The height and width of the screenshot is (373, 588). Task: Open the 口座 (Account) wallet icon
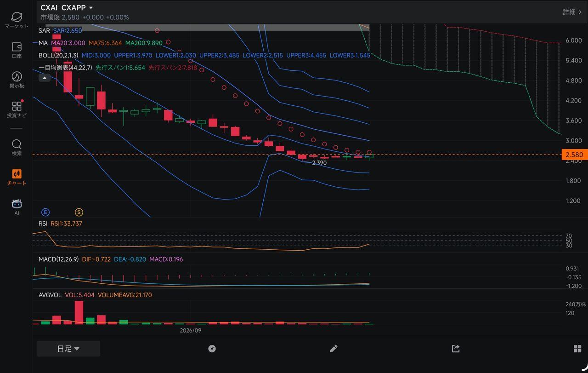pyautogui.click(x=17, y=47)
